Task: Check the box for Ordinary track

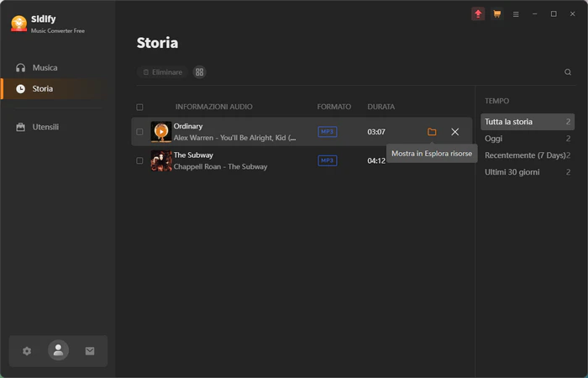Action: (139, 132)
